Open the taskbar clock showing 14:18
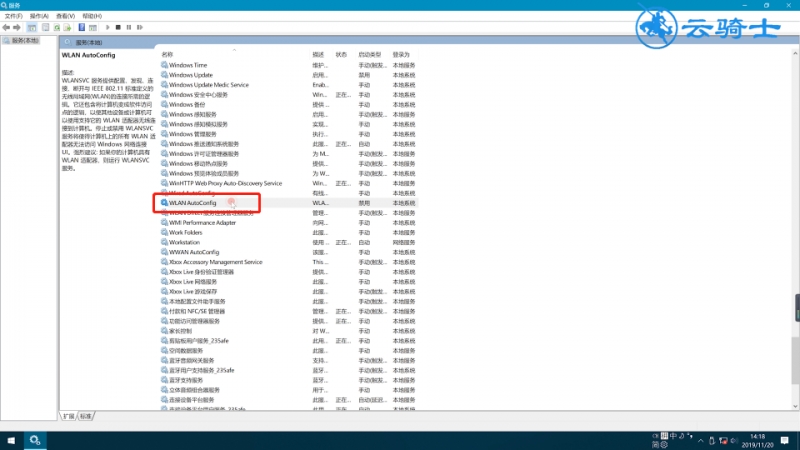This screenshot has height=450, width=800. 758,441
